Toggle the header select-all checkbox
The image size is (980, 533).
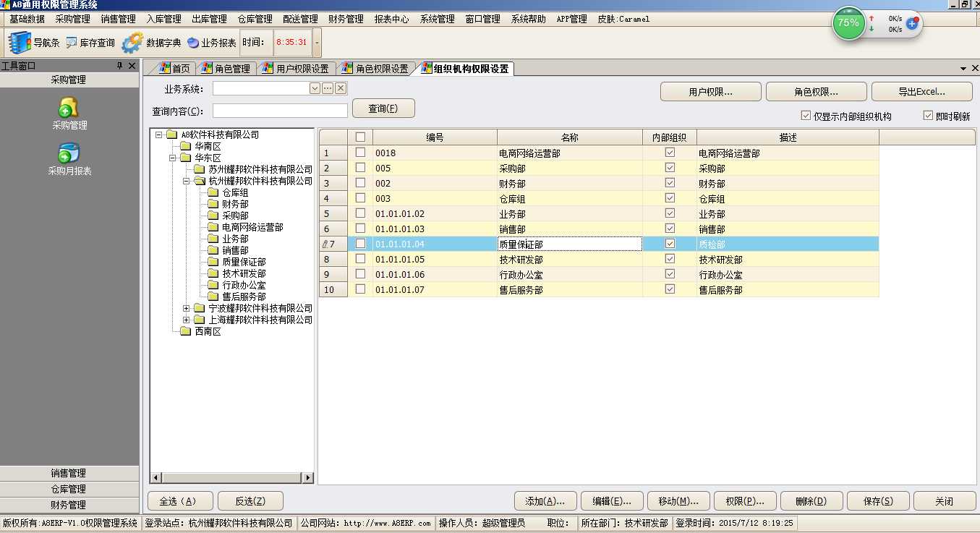pos(360,137)
